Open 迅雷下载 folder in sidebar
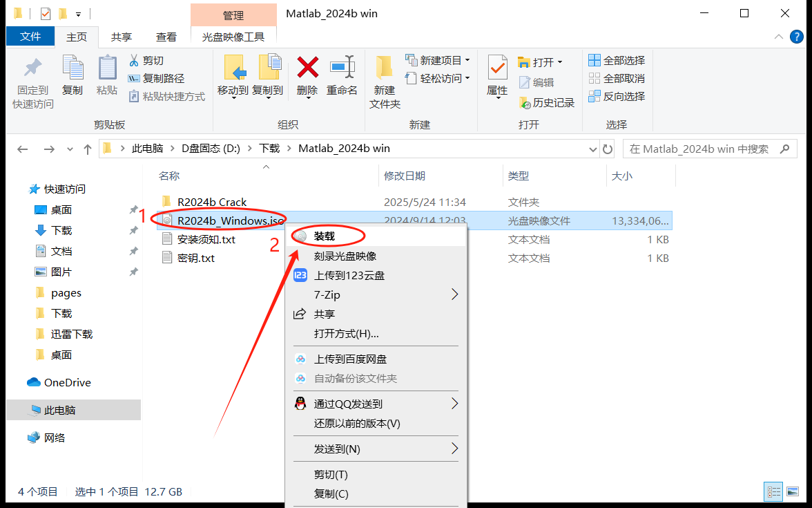 click(72, 335)
